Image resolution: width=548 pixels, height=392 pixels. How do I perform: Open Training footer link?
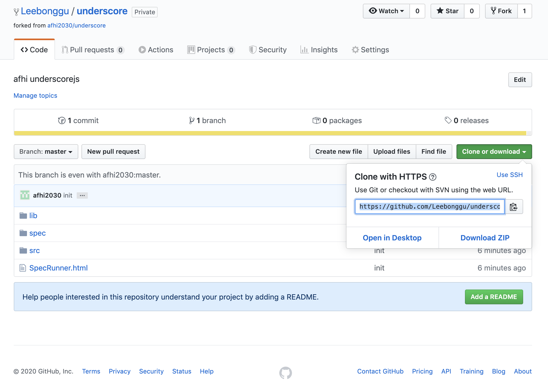[x=472, y=371]
